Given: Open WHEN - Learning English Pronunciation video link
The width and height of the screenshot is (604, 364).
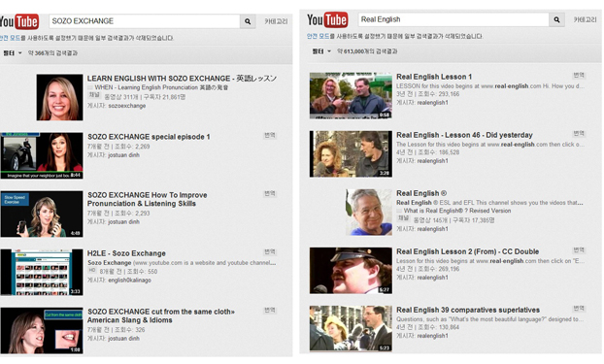Looking at the screenshot, I should [161, 87].
